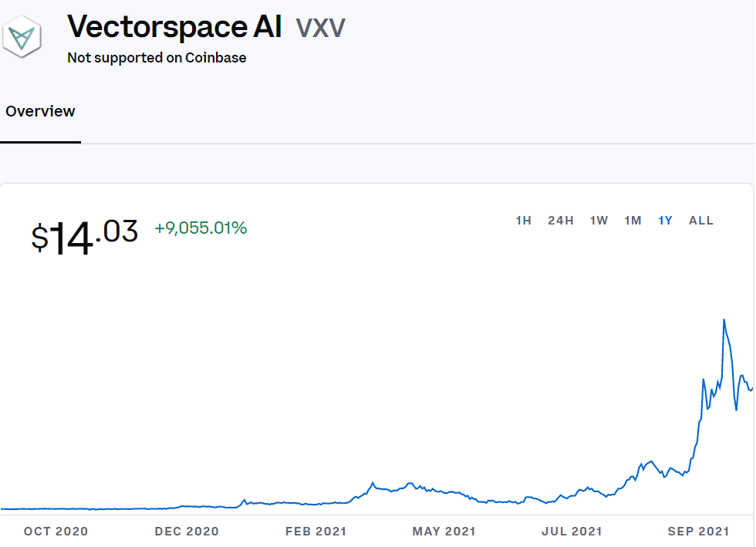756x547 pixels.
Task: Click the +9,055.01% percentage change
Action: coord(201,228)
